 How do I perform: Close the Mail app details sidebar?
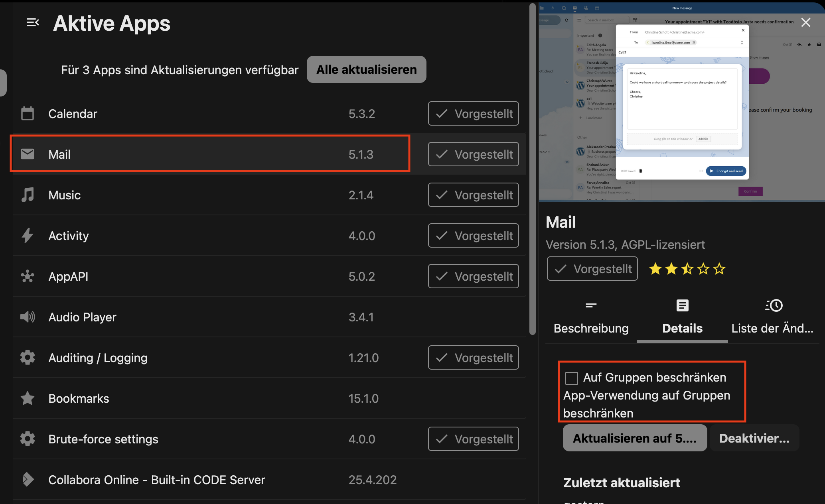point(806,22)
